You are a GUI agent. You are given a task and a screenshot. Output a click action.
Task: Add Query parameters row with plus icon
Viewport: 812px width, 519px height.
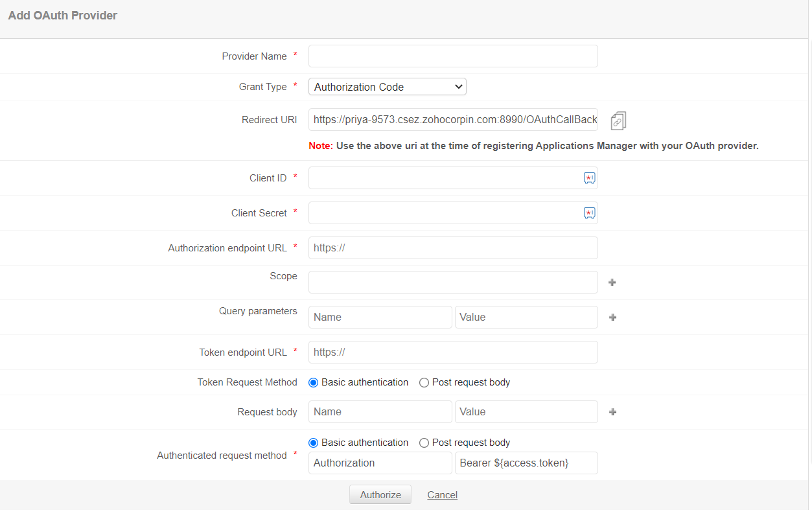tap(612, 317)
